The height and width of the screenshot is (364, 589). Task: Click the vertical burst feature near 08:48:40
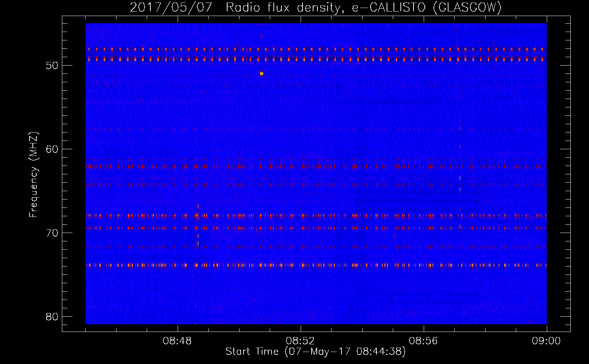pyautogui.click(x=198, y=226)
